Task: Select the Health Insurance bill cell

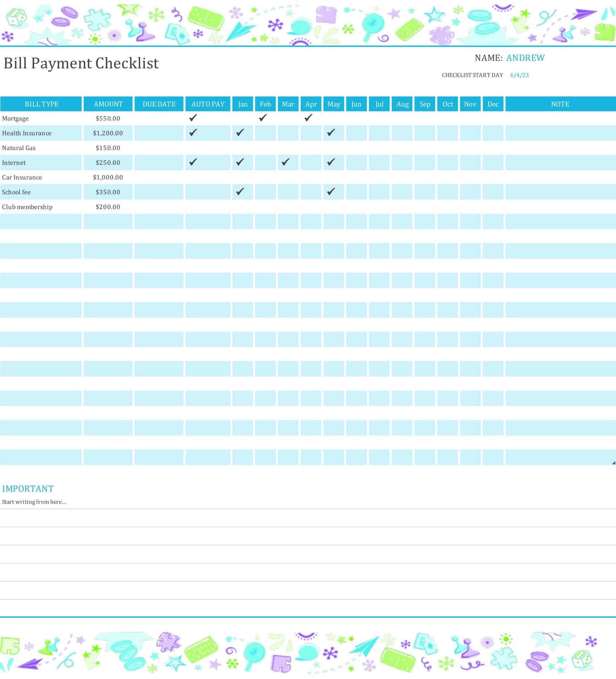Action: (41, 133)
